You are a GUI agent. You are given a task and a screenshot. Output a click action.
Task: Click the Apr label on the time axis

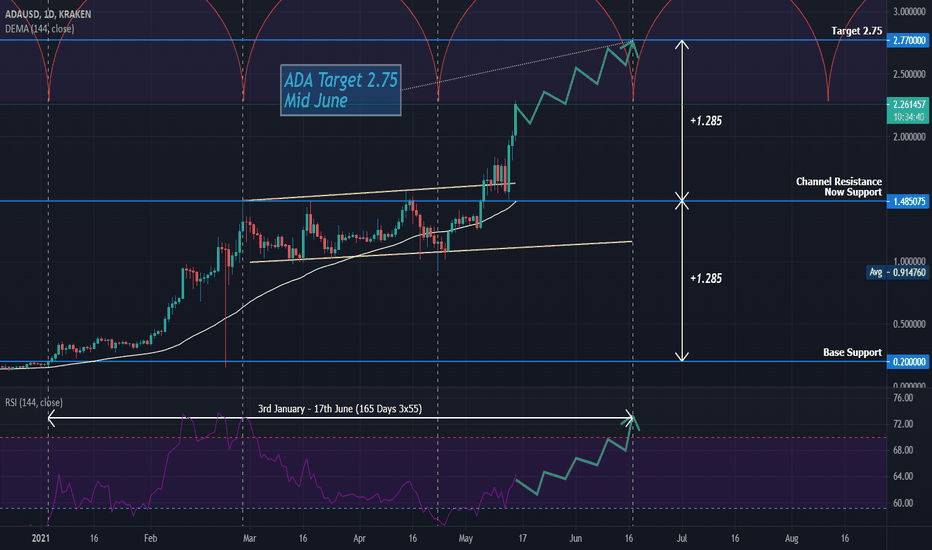coord(360,539)
